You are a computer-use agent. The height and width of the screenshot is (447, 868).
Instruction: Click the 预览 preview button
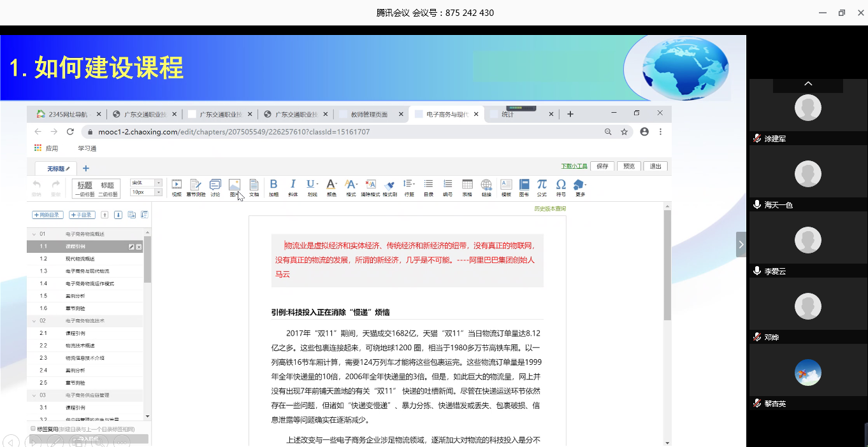pos(629,166)
